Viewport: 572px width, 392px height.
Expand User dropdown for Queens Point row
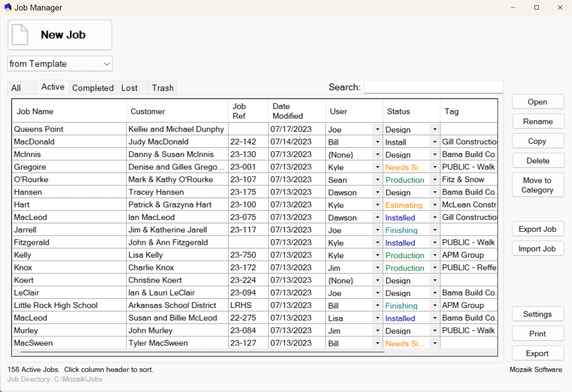377,129
